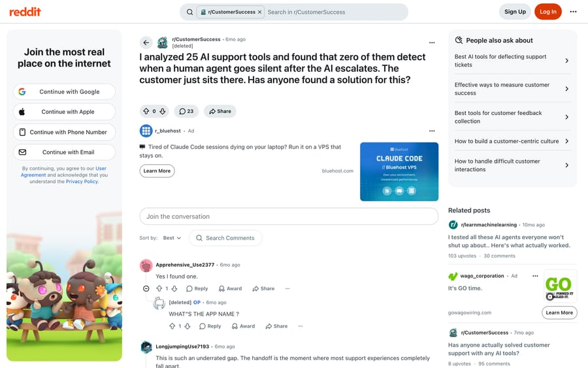Downvote the deleted OP's reply
Screen dimensions: 588x368
pyautogui.click(x=188, y=326)
